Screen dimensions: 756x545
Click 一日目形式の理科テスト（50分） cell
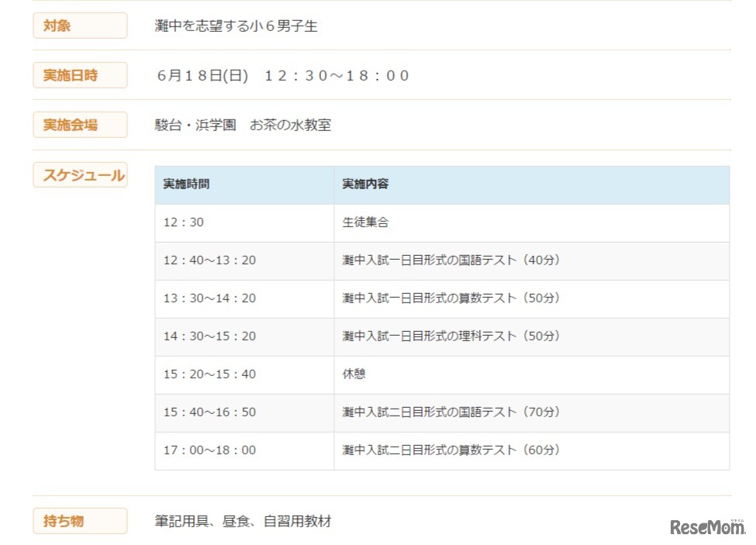pyautogui.click(x=532, y=337)
